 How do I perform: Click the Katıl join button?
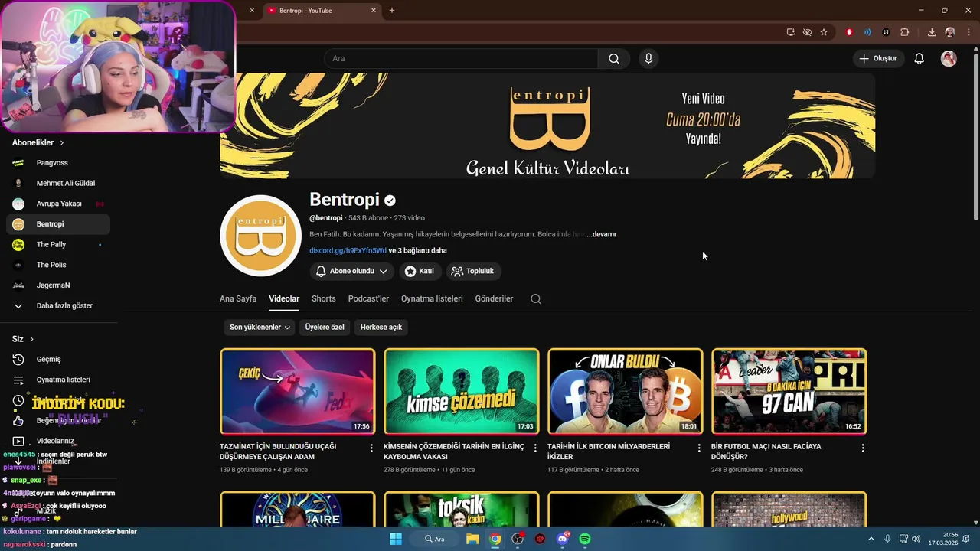coord(420,271)
